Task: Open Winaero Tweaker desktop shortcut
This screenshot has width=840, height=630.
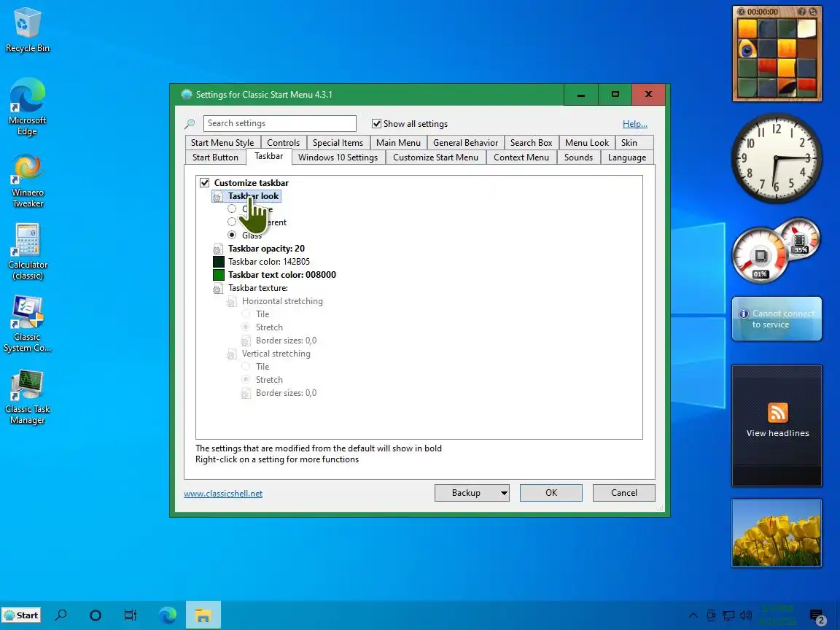Action: 27,181
